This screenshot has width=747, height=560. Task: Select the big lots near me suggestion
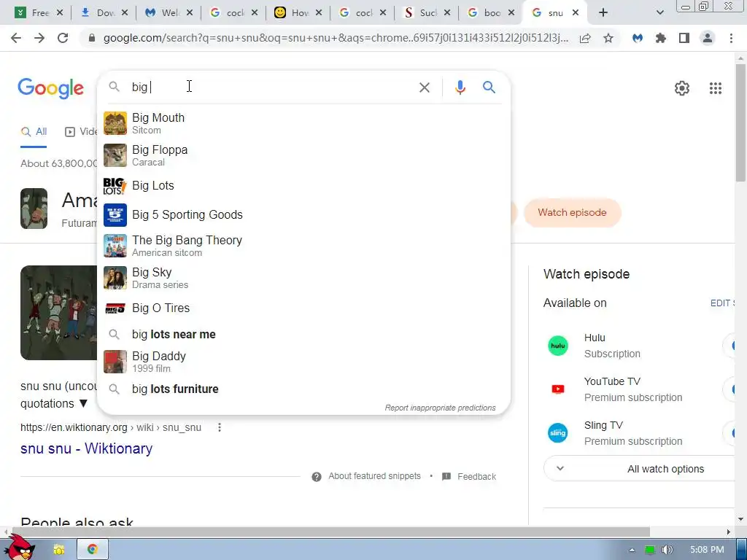pyautogui.click(x=303, y=334)
